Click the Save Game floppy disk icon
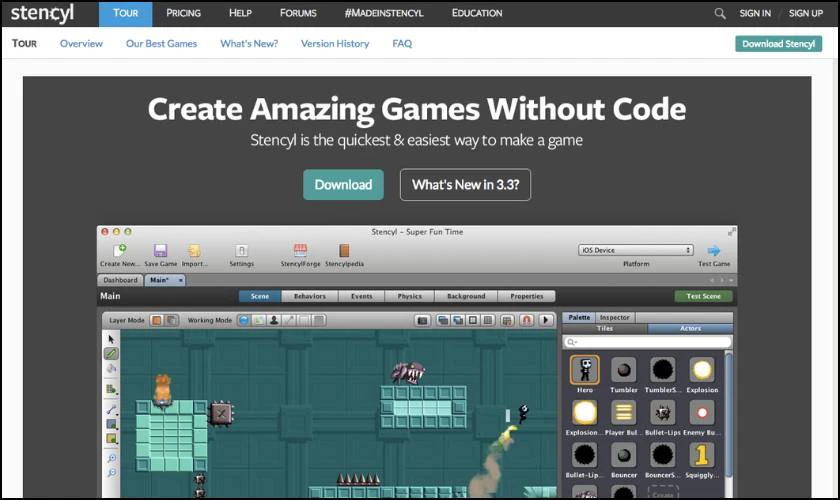Viewport: 840px width, 500px height. [x=160, y=250]
